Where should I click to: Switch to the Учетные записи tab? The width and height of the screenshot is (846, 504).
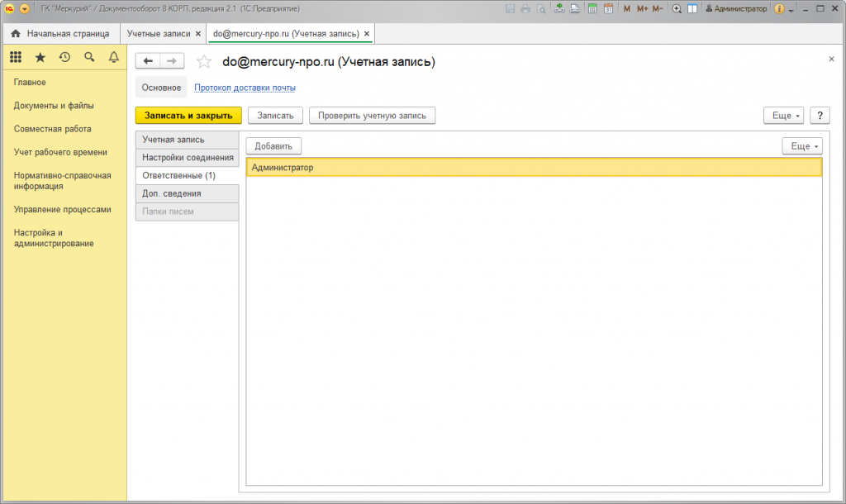pos(159,34)
